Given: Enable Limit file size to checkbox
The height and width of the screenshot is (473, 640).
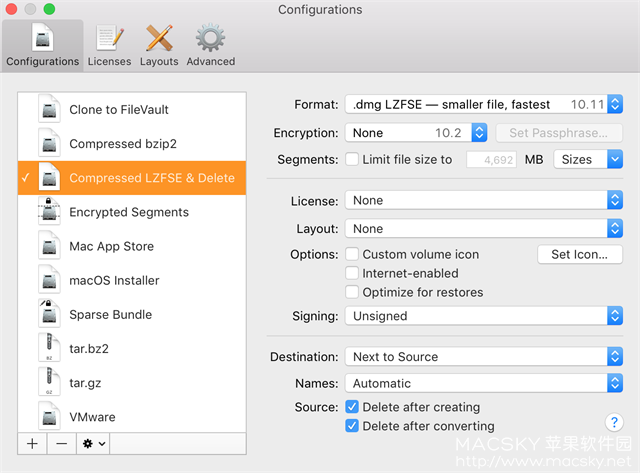Looking at the screenshot, I should pyautogui.click(x=352, y=159).
